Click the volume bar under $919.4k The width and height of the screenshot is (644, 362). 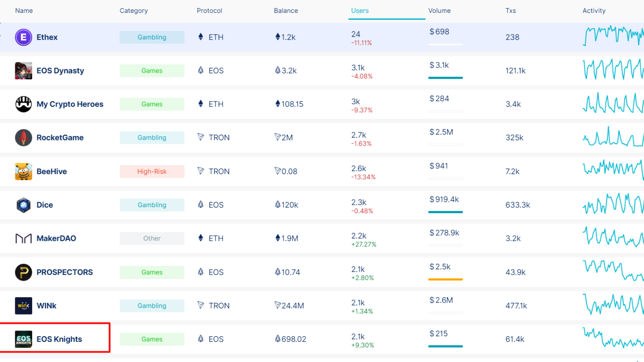(446, 212)
